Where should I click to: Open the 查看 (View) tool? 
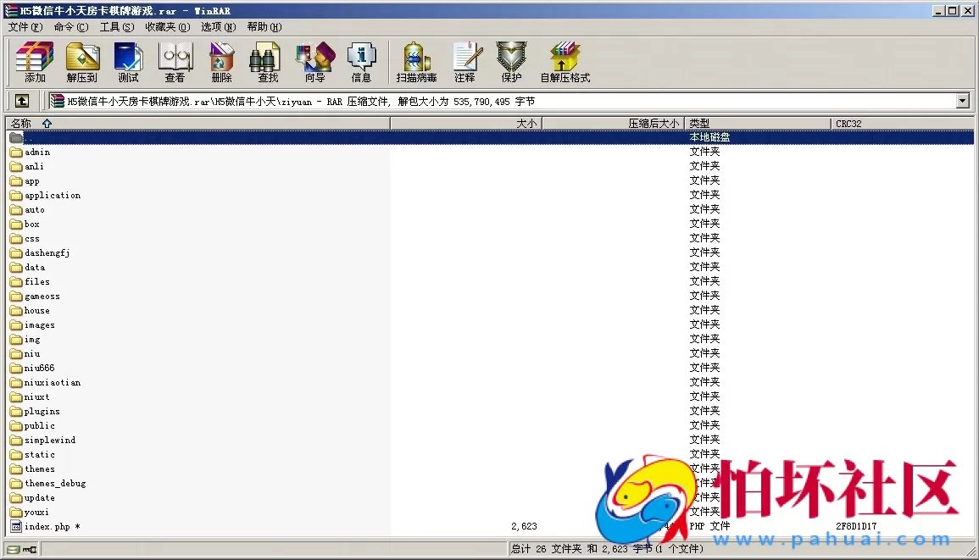tap(175, 63)
